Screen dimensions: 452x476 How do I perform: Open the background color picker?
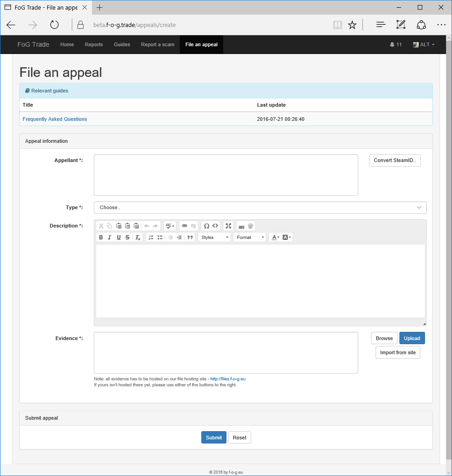[287, 238]
